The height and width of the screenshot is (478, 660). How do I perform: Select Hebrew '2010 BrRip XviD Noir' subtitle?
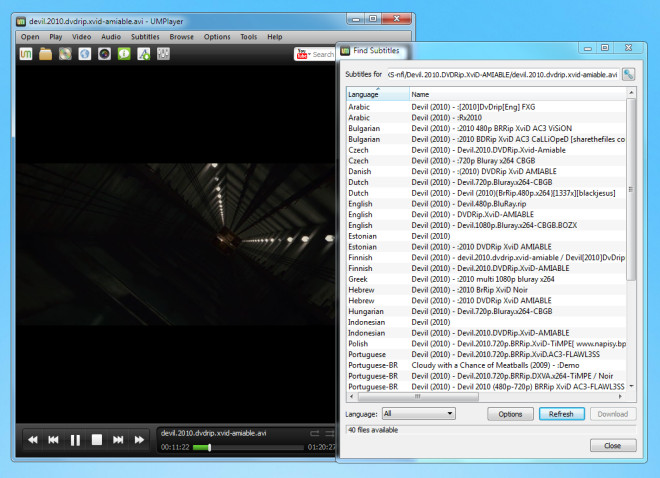coord(486,290)
